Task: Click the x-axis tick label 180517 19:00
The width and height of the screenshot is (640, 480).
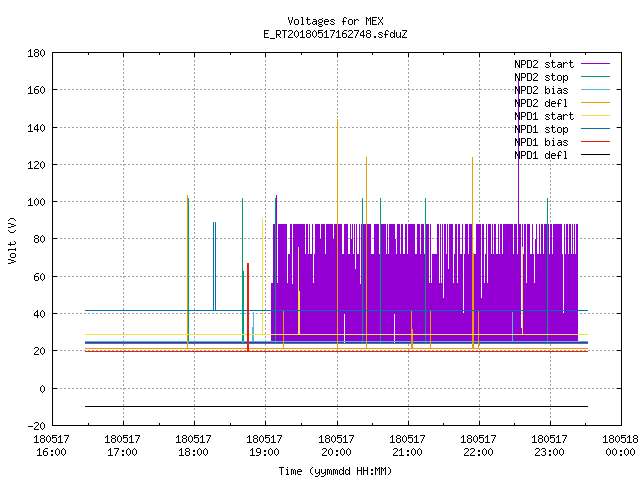Action: click(264, 445)
